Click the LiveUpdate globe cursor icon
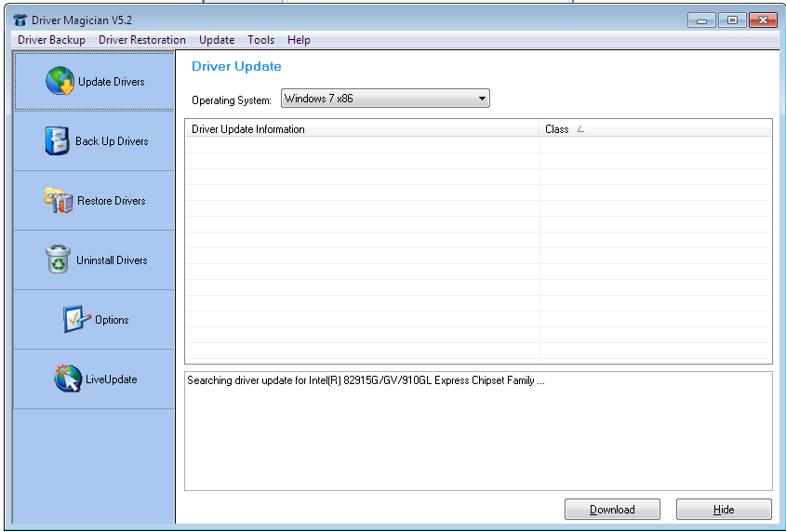The width and height of the screenshot is (786, 532). click(67, 379)
